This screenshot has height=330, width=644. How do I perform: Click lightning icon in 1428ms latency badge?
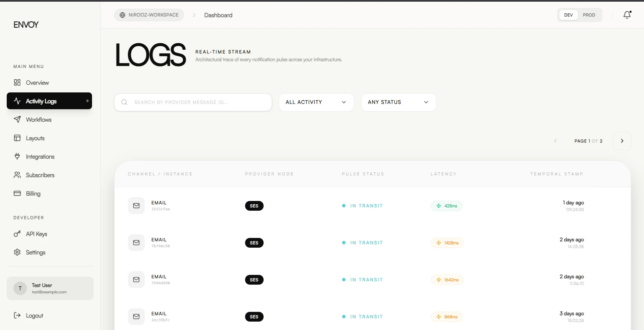click(x=439, y=243)
